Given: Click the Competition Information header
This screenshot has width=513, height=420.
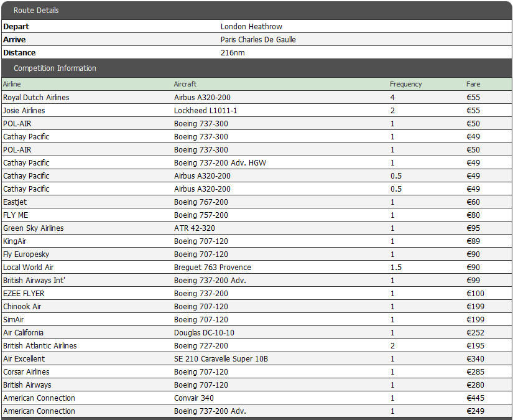Looking at the screenshot, I should [x=256, y=68].
